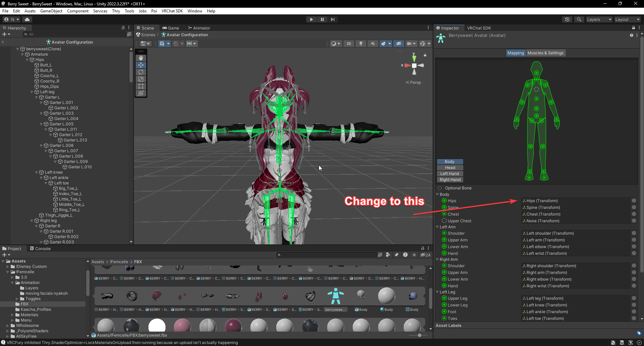This screenshot has width=644, height=346.
Task: Toggle grid visibility in Scene view
Action: pyautogui.click(x=162, y=44)
